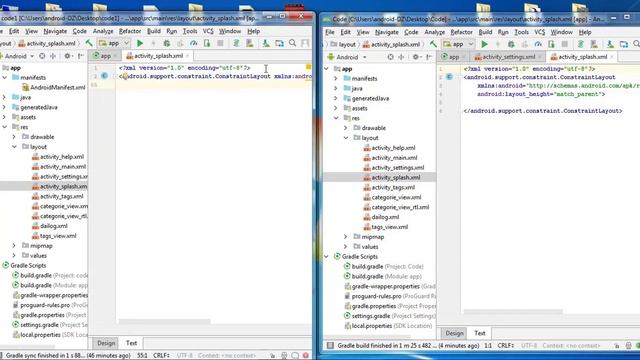The height and width of the screenshot is (360, 640).
Task: Open the Build menu in the Code window
Action: [485, 32]
